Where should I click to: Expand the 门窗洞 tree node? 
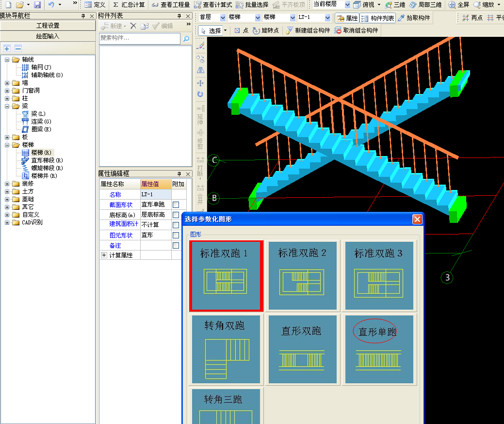7,91
